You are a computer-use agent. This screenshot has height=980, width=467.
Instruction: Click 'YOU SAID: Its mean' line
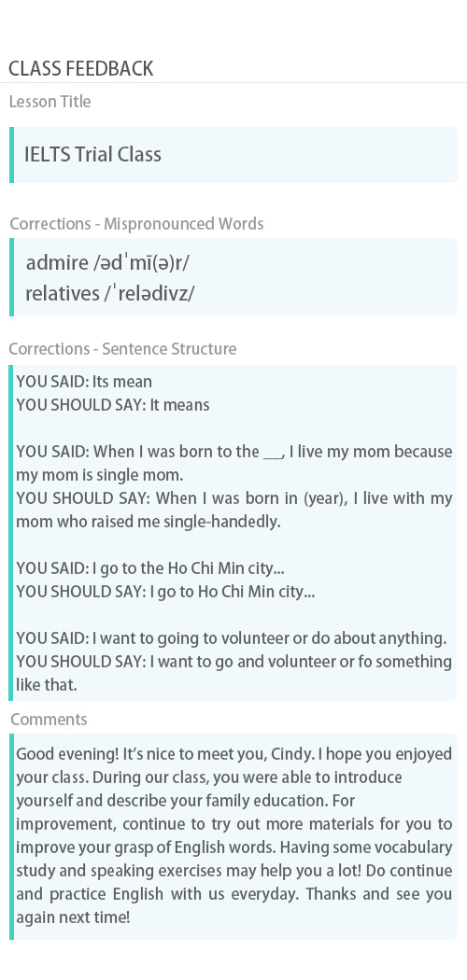click(84, 382)
